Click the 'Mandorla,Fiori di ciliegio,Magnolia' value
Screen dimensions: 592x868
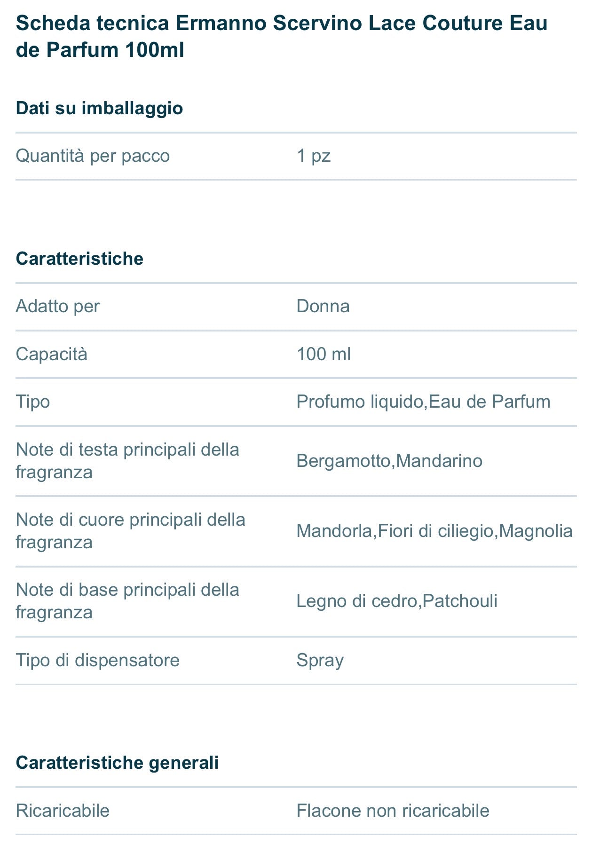[x=434, y=530]
